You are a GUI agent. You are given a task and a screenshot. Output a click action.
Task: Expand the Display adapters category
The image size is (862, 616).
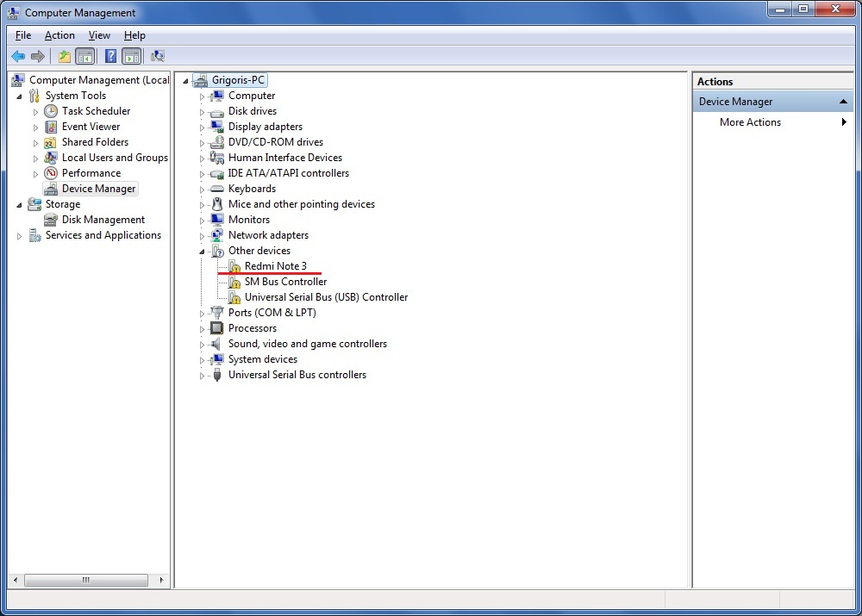click(203, 128)
